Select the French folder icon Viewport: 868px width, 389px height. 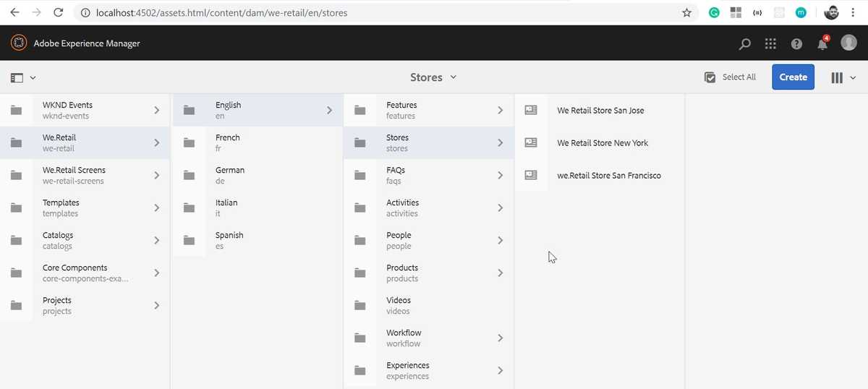click(x=189, y=143)
